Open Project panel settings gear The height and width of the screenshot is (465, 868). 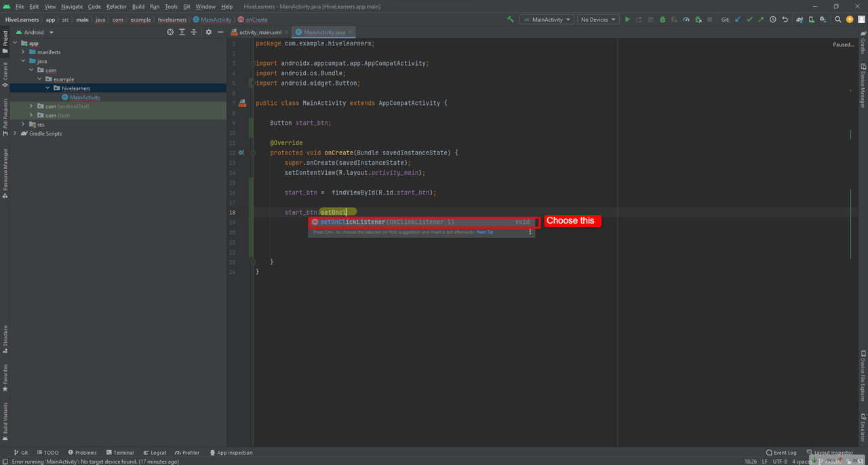click(209, 32)
